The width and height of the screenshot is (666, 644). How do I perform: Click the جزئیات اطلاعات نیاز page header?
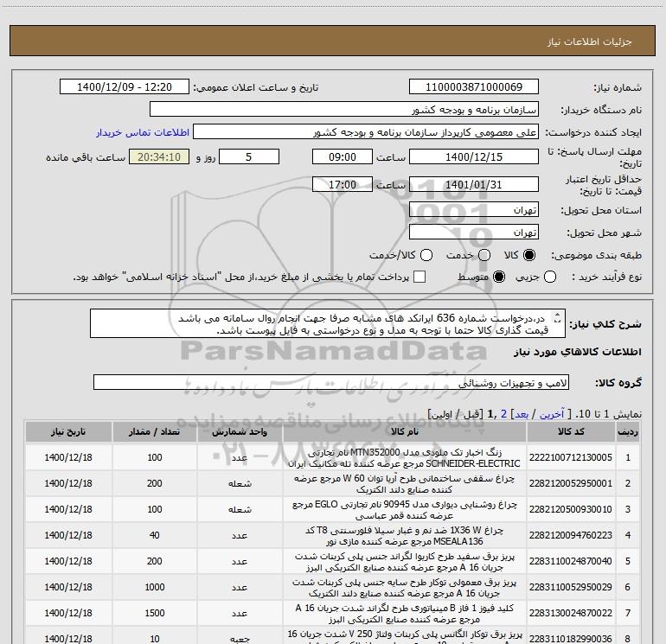pyautogui.click(x=590, y=41)
